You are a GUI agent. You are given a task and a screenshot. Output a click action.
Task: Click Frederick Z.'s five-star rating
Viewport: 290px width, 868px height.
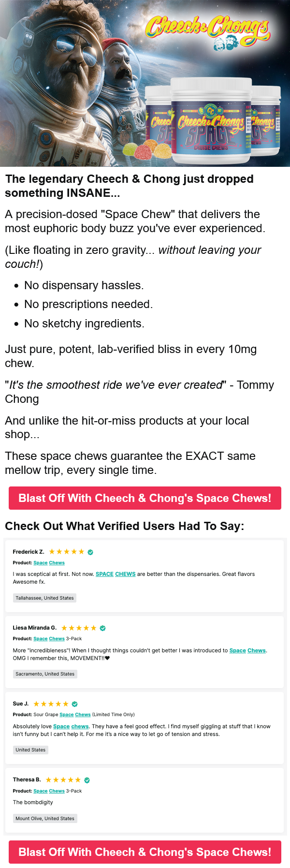[67, 552]
